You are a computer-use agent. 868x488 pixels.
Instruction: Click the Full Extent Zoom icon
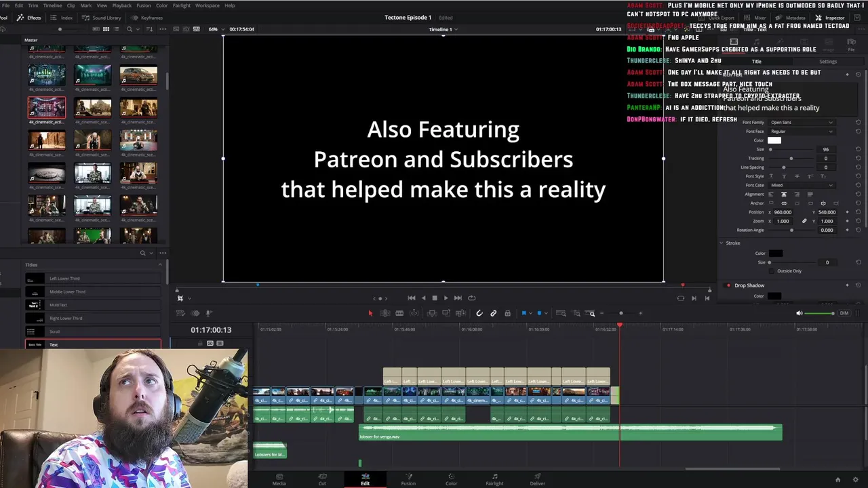point(561,313)
